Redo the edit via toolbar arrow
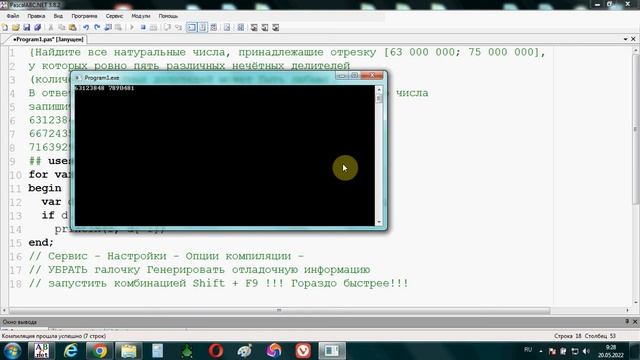This screenshot has height=360, width=640. pyautogui.click(x=97, y=27)
